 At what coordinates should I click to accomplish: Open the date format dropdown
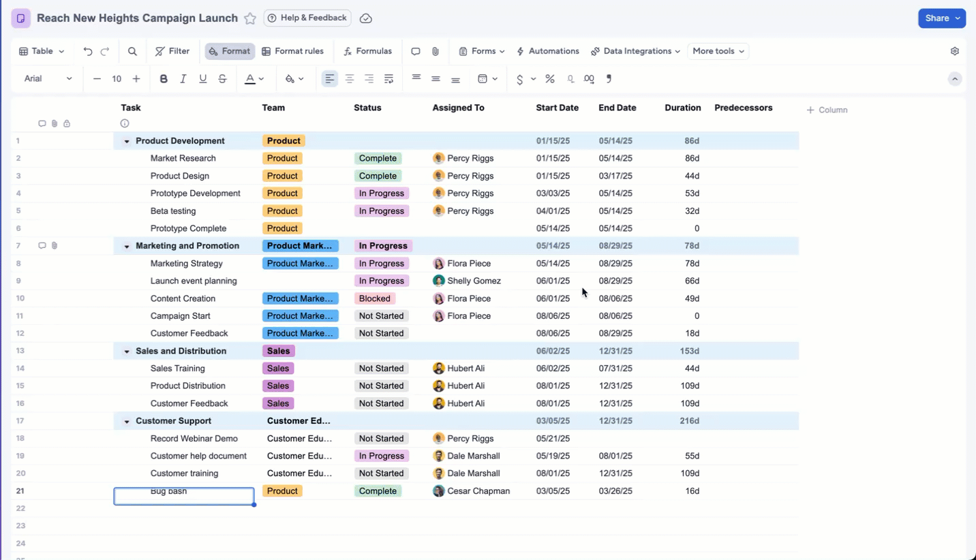click(487, 79)
